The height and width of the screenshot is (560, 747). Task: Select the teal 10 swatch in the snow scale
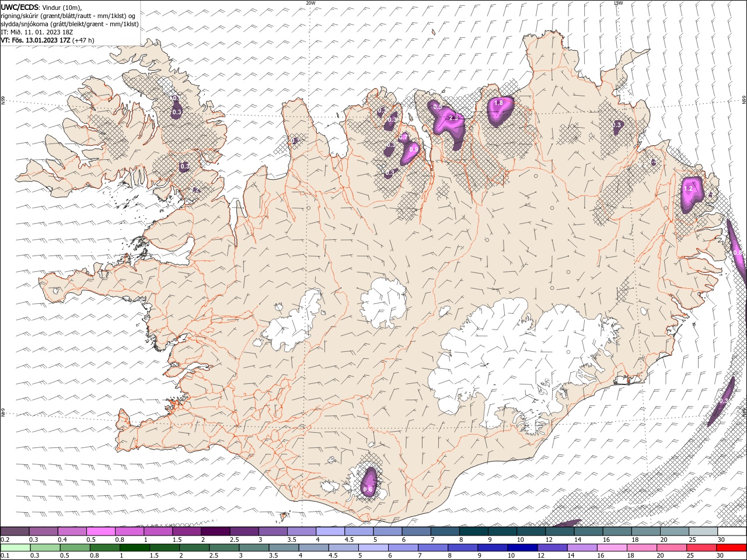click(531, 531)
